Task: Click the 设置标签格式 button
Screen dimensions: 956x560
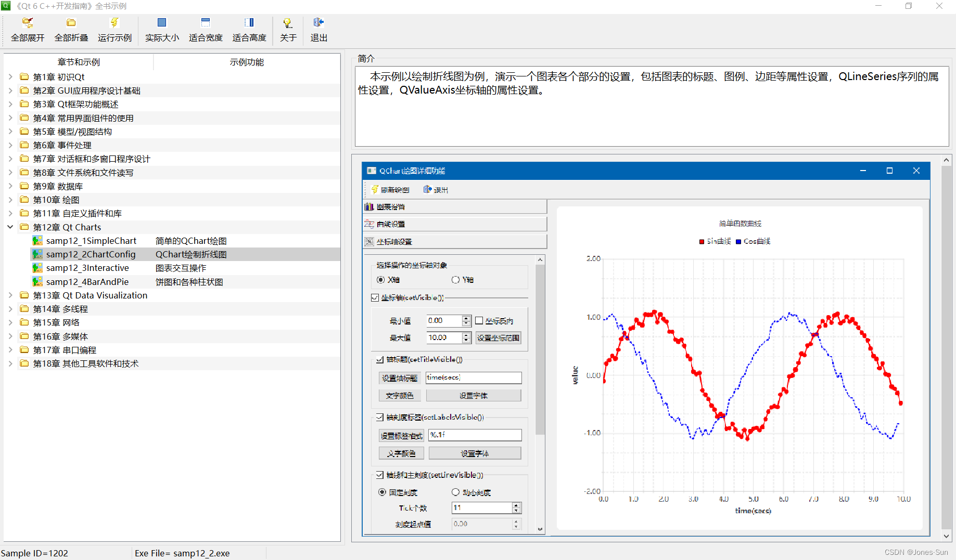Action: point(401,436)
